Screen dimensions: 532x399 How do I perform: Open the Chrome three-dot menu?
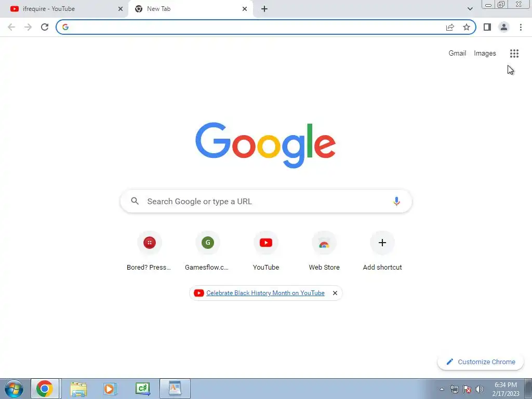(x=521, y=27)
